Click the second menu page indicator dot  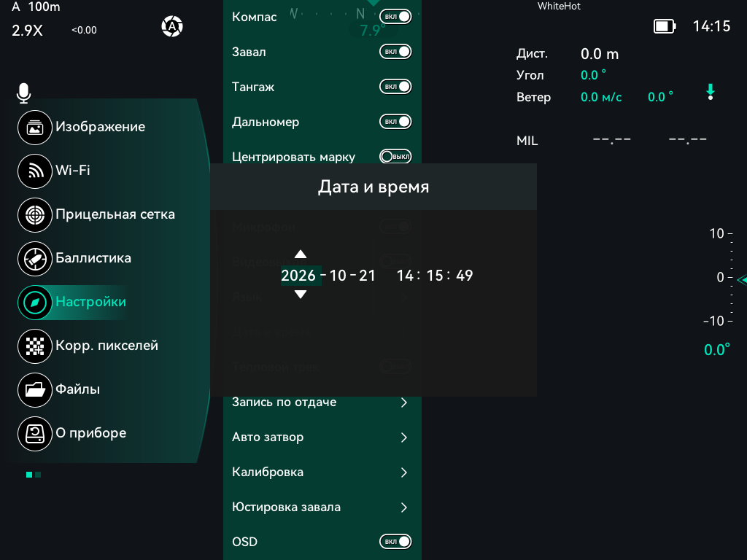point(38,475)
